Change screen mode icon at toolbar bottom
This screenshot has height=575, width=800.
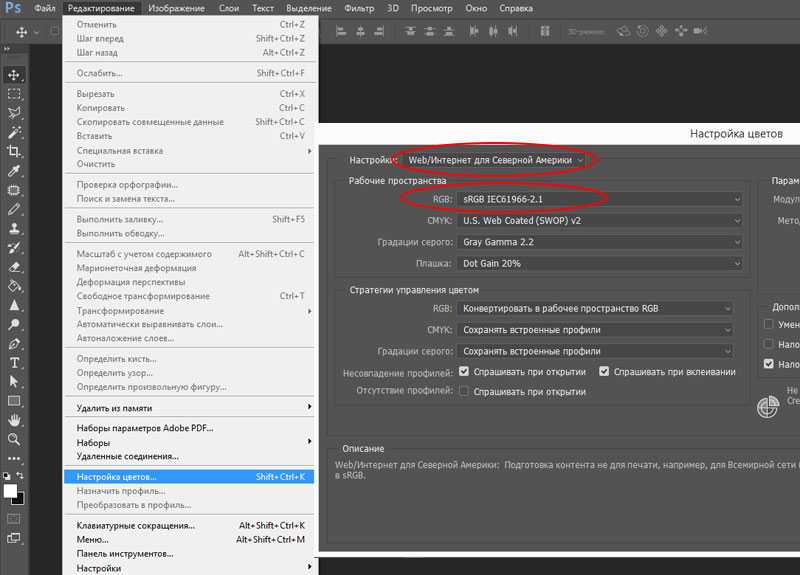pyautogui.click(x=14, y=538)
